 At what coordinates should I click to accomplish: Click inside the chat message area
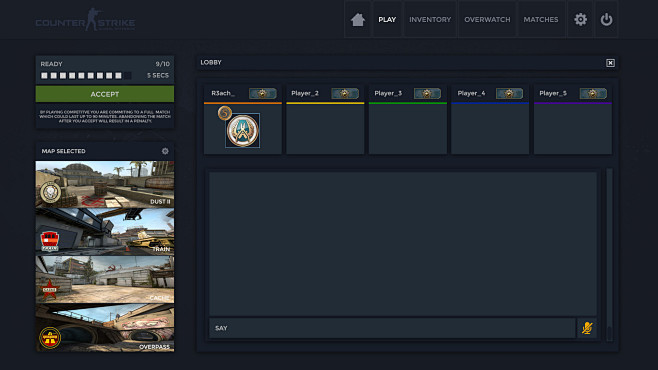403,243
